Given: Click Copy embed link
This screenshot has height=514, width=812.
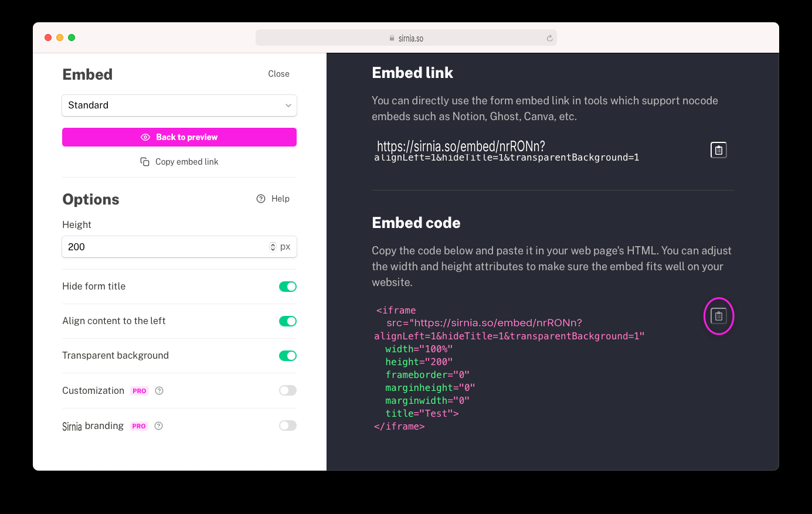Looking at the screenshot, I should click(179, 162).
